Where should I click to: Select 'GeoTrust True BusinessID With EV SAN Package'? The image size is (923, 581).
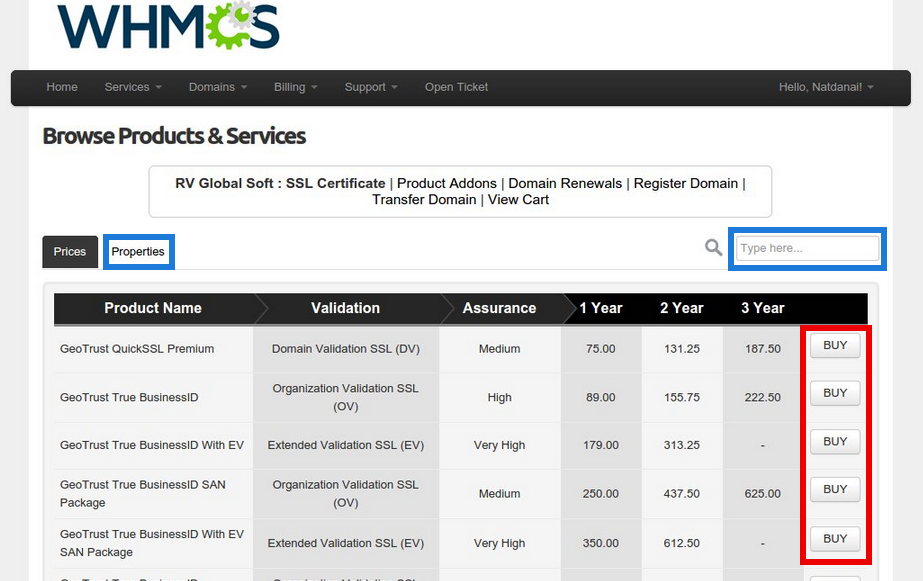152,543
